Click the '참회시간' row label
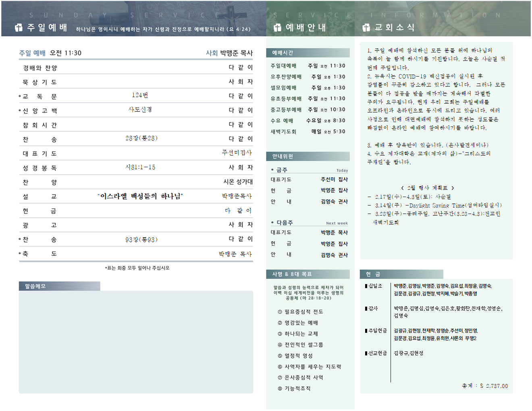532x411 pixels. click(40, 125)
